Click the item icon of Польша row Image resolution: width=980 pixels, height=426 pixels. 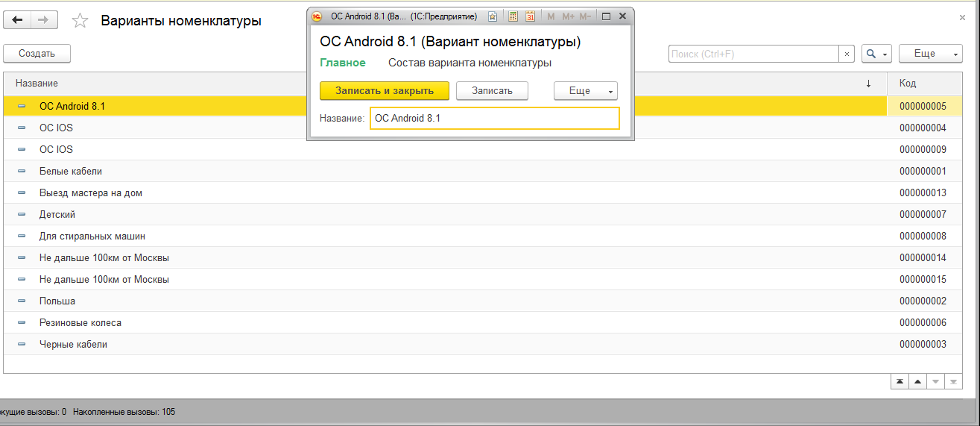[x=22, y=301]
